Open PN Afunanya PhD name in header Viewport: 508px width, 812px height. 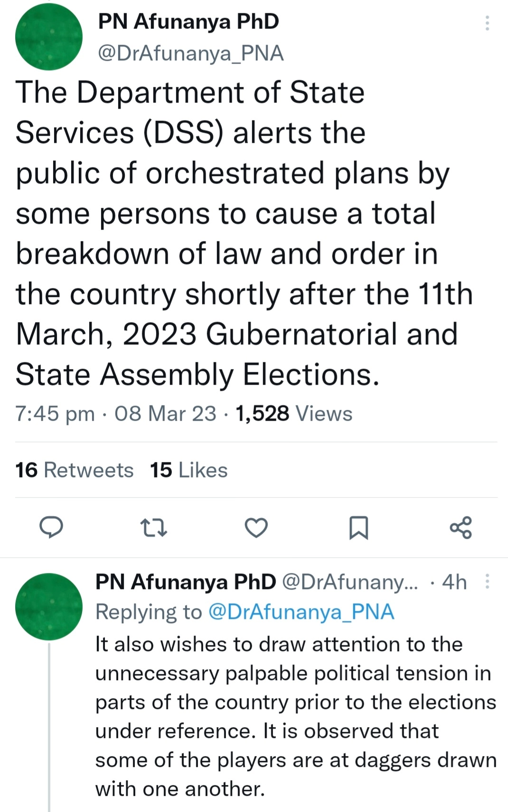coord(188,21)
